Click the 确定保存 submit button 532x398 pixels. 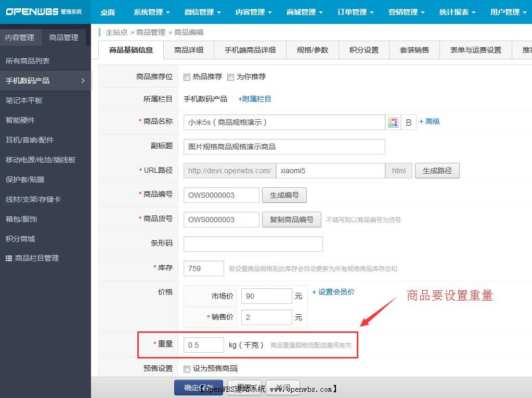coord(198,388)
